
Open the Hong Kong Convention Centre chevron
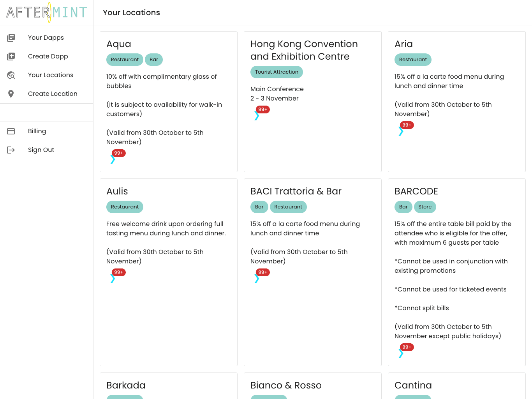coord(257,115)
